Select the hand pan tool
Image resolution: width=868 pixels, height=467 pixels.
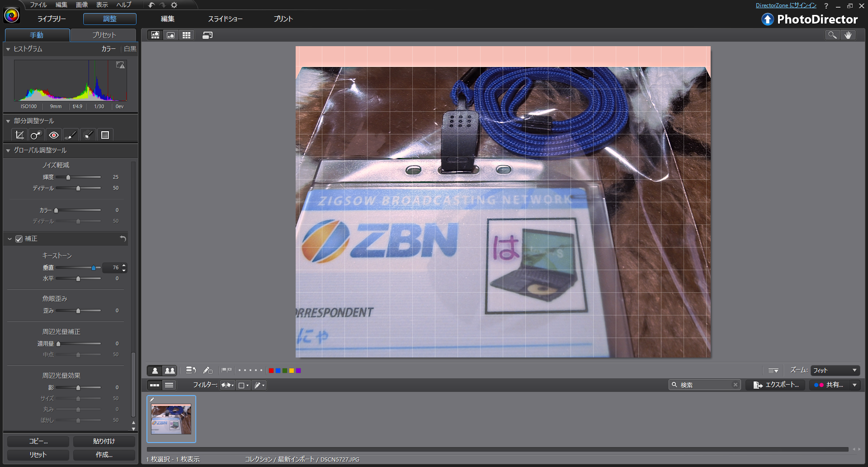[848, 35]
